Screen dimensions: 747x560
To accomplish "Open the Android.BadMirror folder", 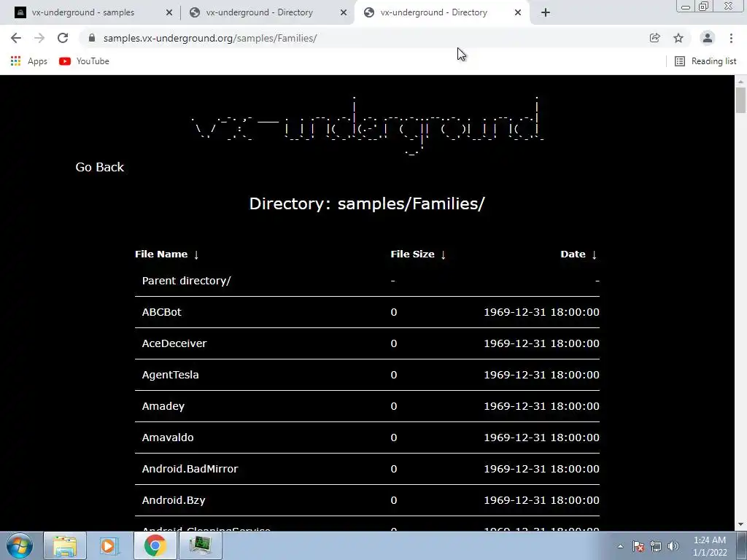I will (x=190, y=469).
